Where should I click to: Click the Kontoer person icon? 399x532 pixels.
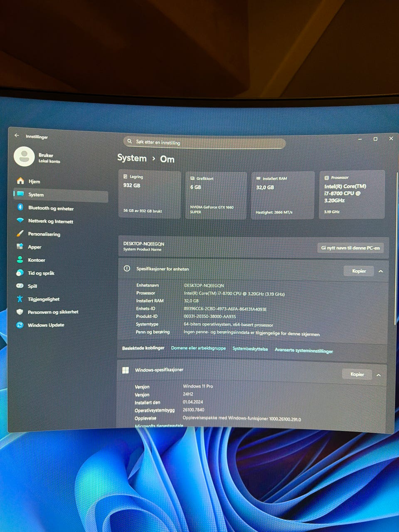tap(20, 259)
